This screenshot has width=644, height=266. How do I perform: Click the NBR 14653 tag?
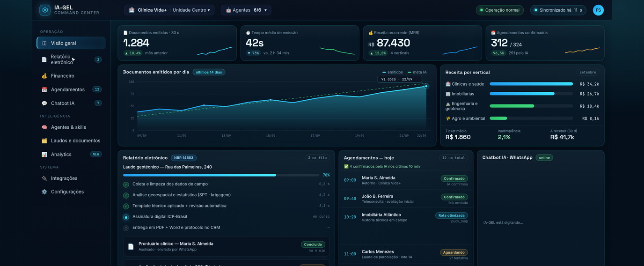point(184,158)
